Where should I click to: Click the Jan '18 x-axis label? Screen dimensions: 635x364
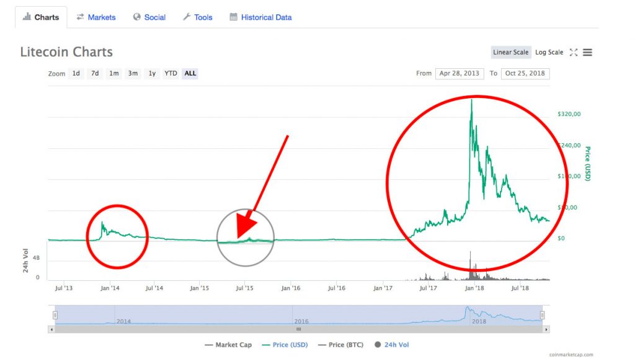pos(474,288)
